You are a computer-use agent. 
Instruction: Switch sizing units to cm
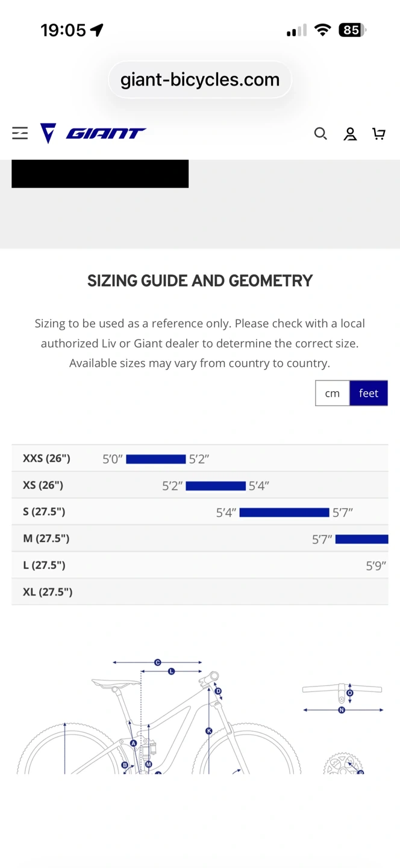(333, 393)
